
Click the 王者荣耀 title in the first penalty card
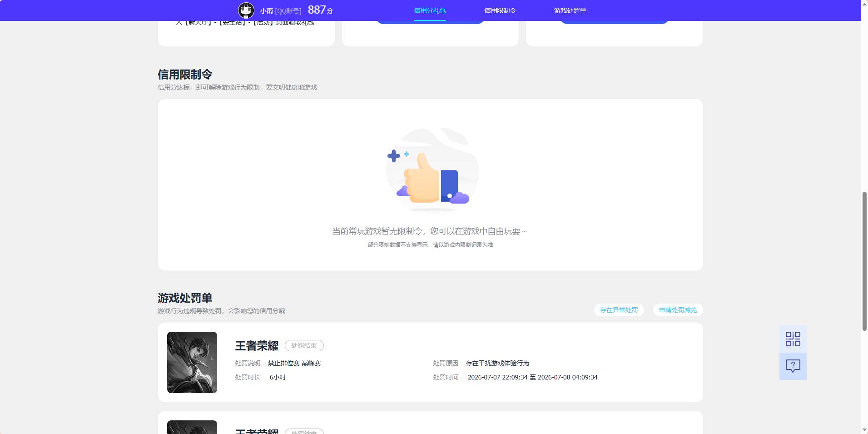tap(257, 346)
